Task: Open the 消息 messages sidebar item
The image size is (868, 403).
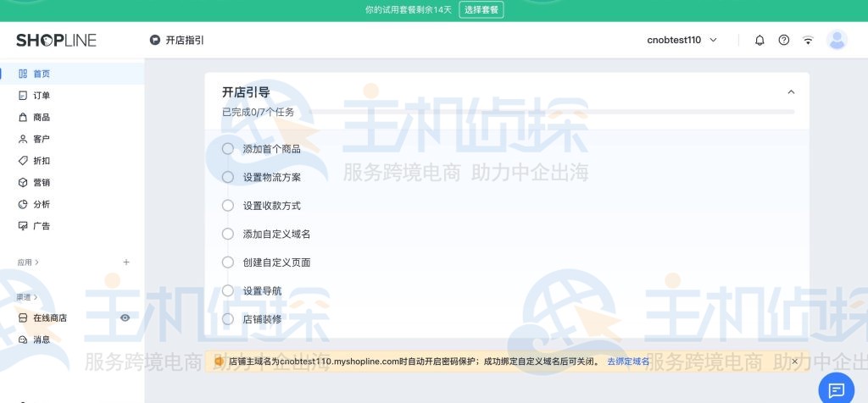Action: pyautogui.click(x=41, y=340)
